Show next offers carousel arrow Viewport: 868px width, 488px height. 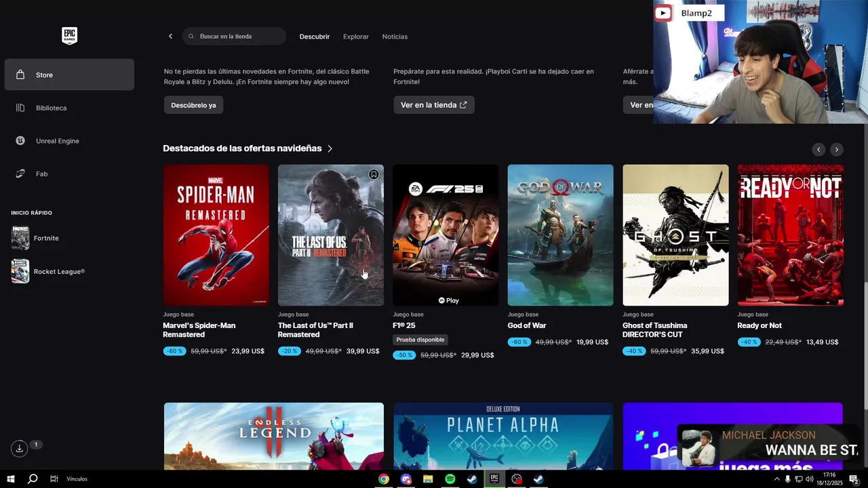837,150
